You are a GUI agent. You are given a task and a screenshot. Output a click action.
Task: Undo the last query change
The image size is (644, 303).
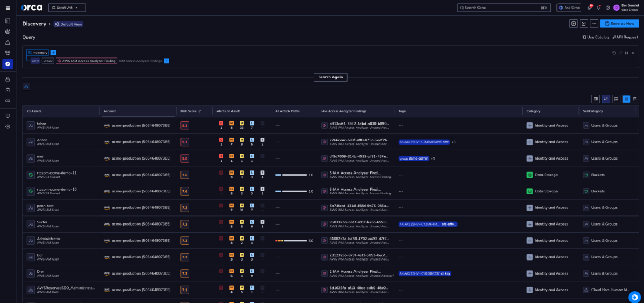(614, 53)
